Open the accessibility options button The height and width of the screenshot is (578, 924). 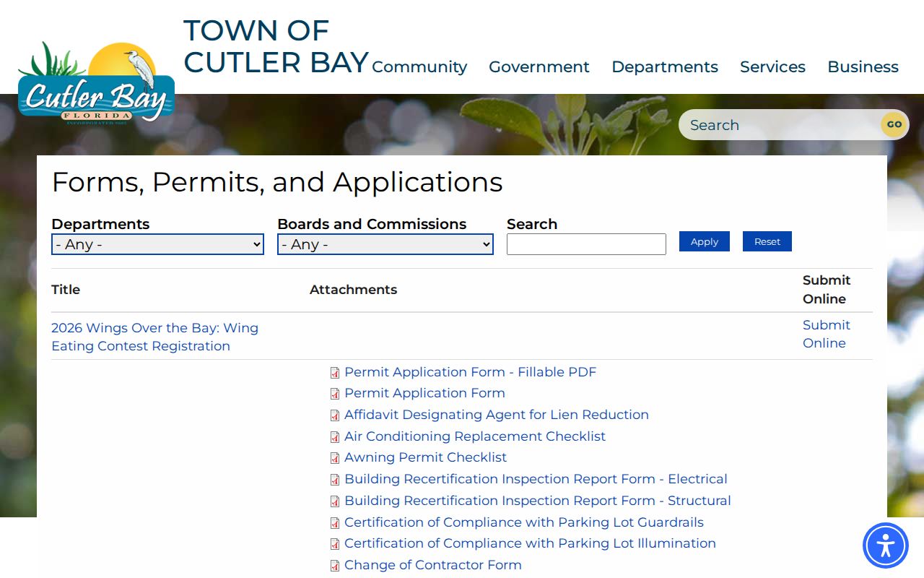coord(886,545)
